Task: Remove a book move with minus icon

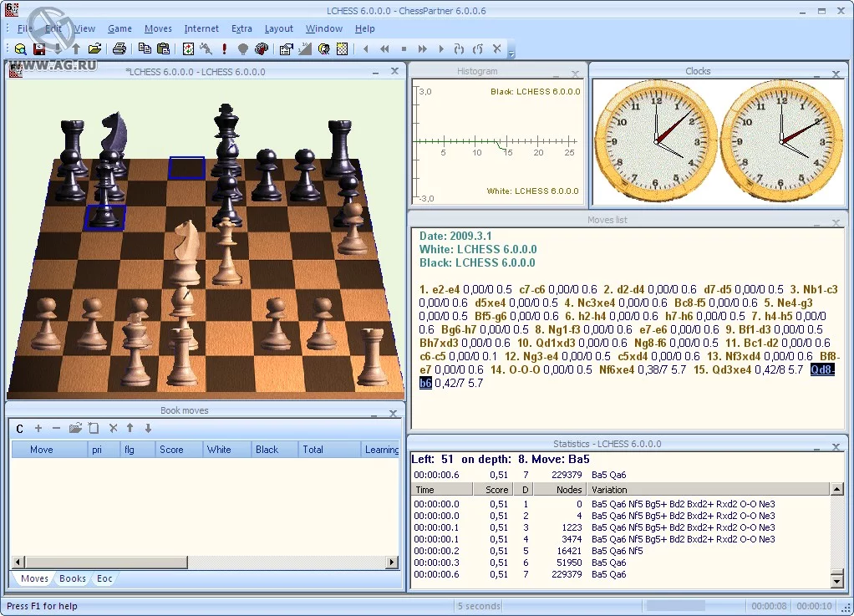Action: coord(56,429)
